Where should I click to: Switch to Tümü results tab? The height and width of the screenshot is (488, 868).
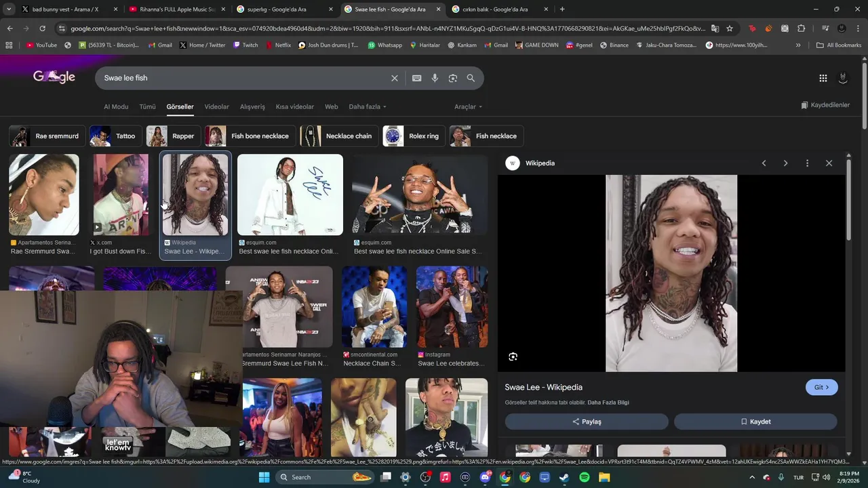point(147,107)
